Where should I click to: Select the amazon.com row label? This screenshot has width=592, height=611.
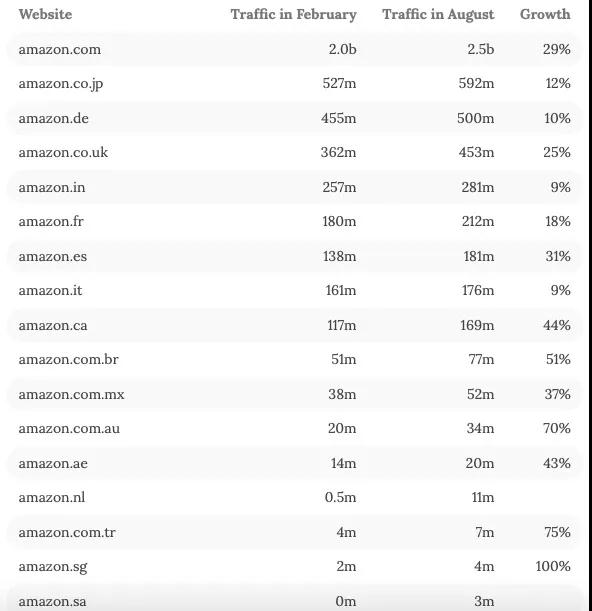coord(60,49)
